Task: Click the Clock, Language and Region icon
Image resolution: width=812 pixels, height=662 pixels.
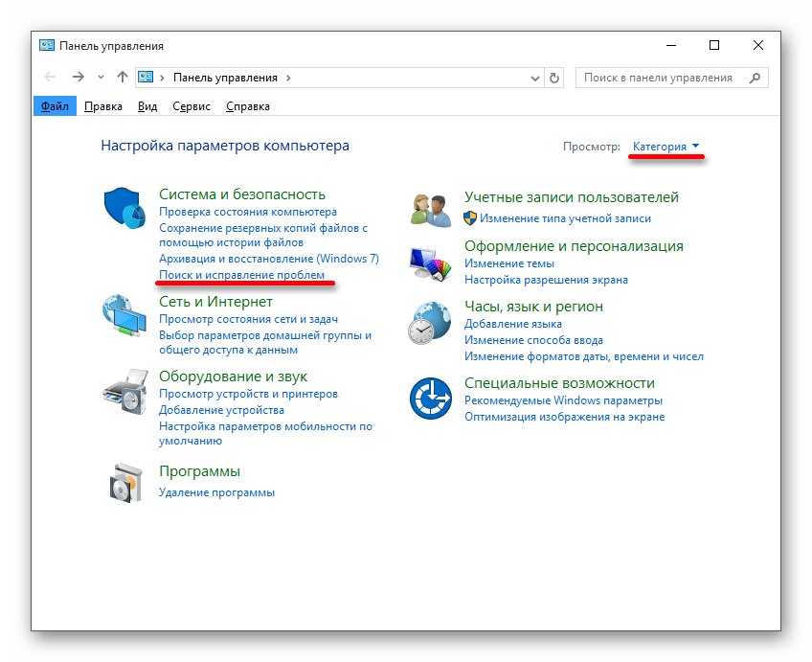Action: 430,323
